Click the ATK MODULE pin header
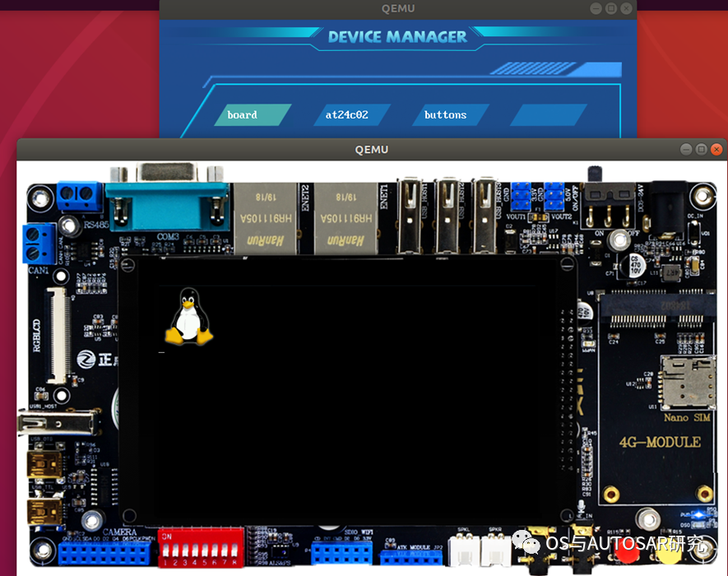This screenshot has height=576, width=728. point(411,557)
